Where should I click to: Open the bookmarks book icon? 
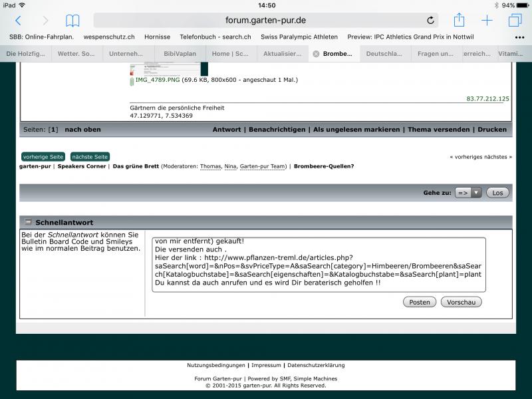72,21
